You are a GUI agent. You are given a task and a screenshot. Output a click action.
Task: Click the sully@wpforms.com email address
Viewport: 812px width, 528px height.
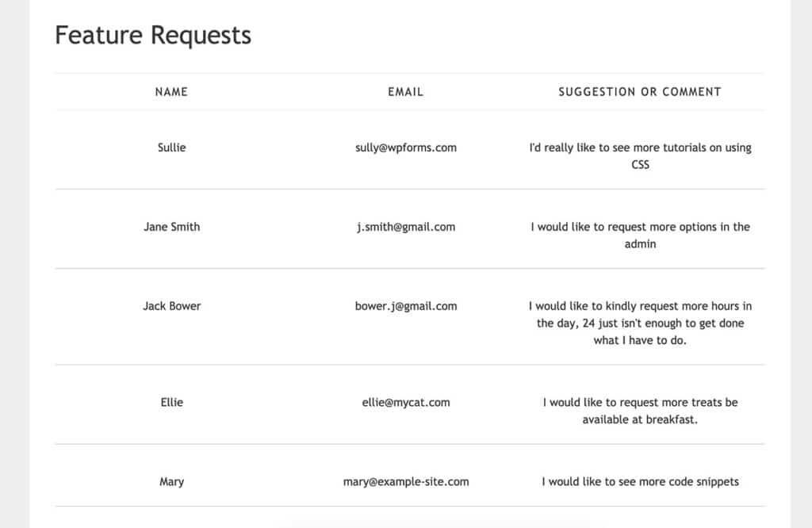[406, 147]
